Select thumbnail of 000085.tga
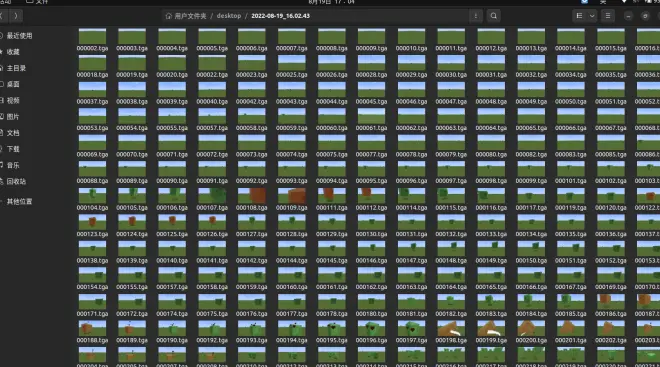660x367 pixels. point(611,142)
